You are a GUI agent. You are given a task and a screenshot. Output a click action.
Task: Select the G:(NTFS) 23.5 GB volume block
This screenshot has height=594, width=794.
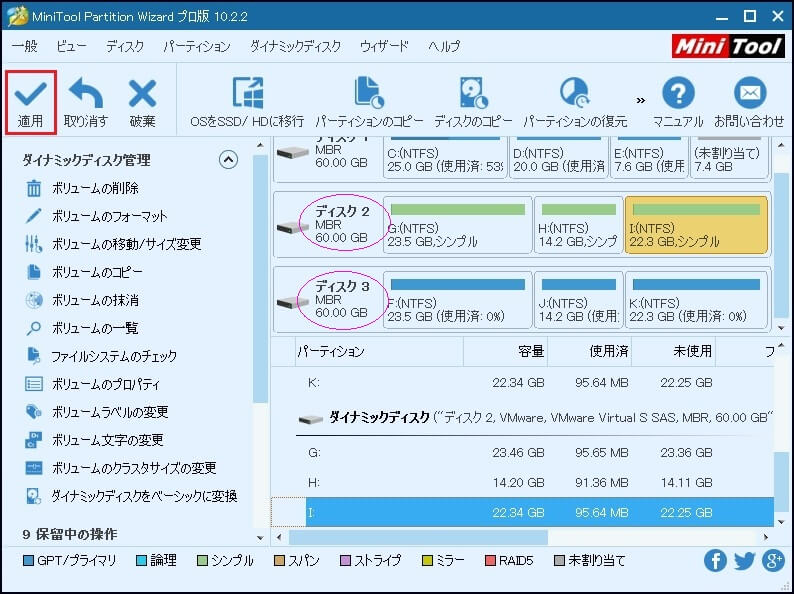point(458,225)
